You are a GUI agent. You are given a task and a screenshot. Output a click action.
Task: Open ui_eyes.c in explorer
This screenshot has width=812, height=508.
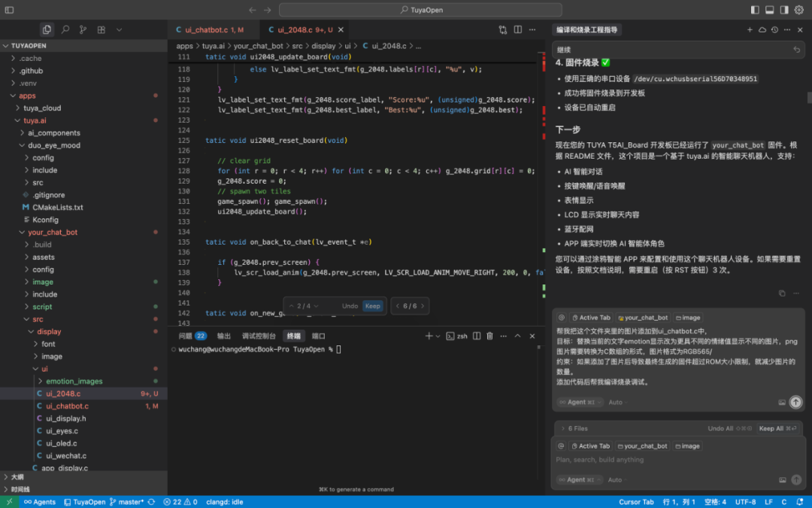(x=62, y=430)
